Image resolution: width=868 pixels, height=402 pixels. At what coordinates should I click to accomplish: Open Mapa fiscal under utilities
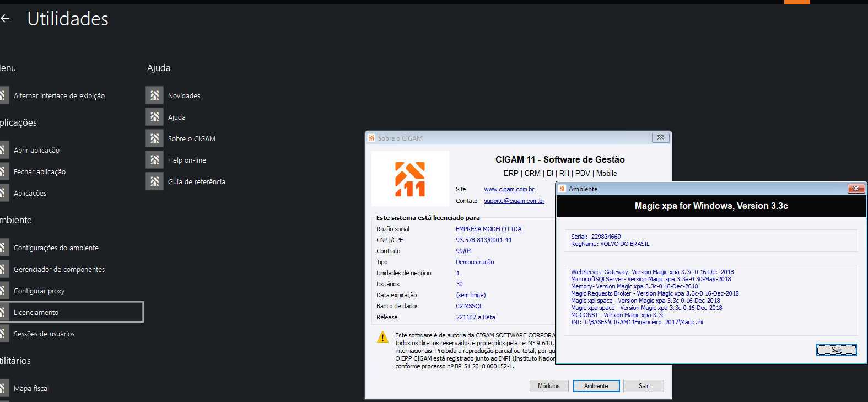[x=31, y=388]
